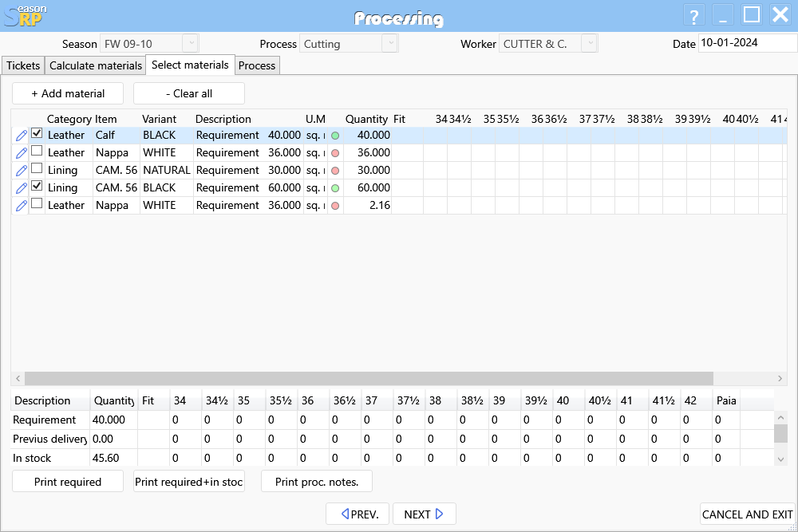Check the Lining CAM. 56 NATURAL checkbox
This screenshot has height=532, width=798.
tap(37, 169)
